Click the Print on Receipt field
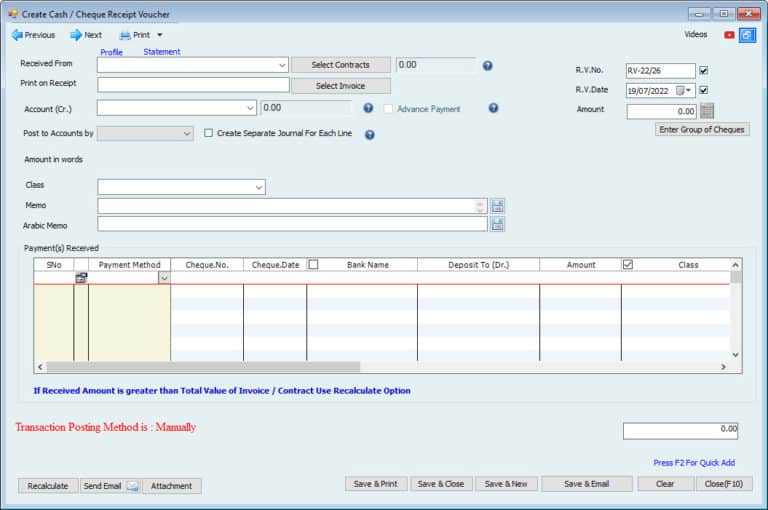The height and width of the screenshot is (510, 768). [x=193, y=85]
